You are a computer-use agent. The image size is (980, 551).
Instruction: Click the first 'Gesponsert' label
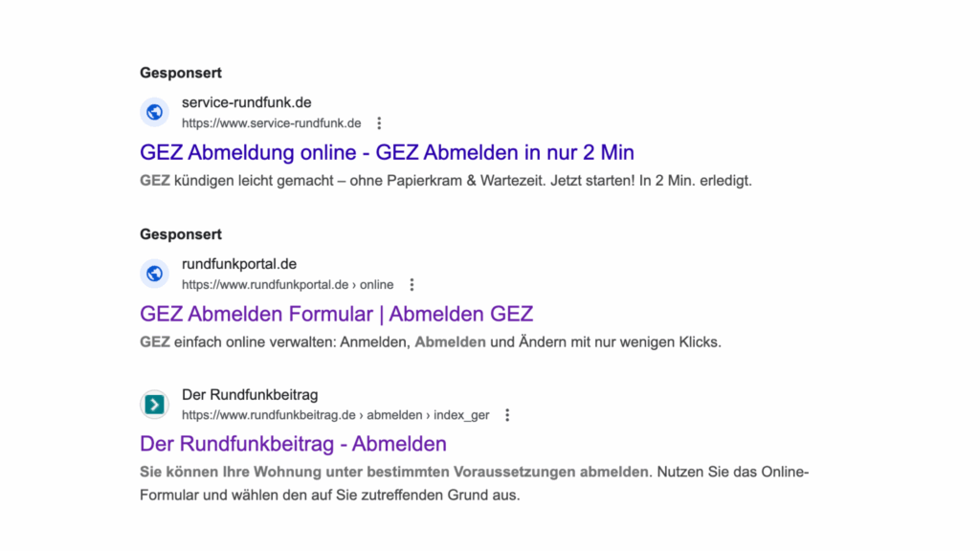click(181, 73)
